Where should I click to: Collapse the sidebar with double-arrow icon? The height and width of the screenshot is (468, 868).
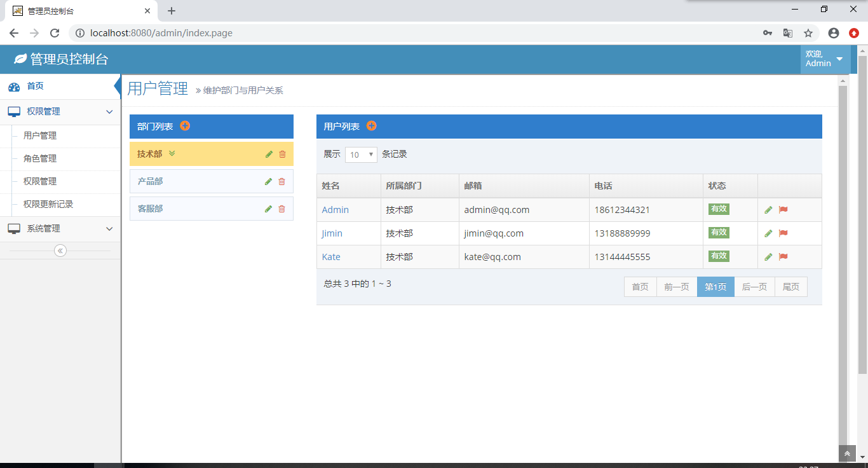(60, 251)
